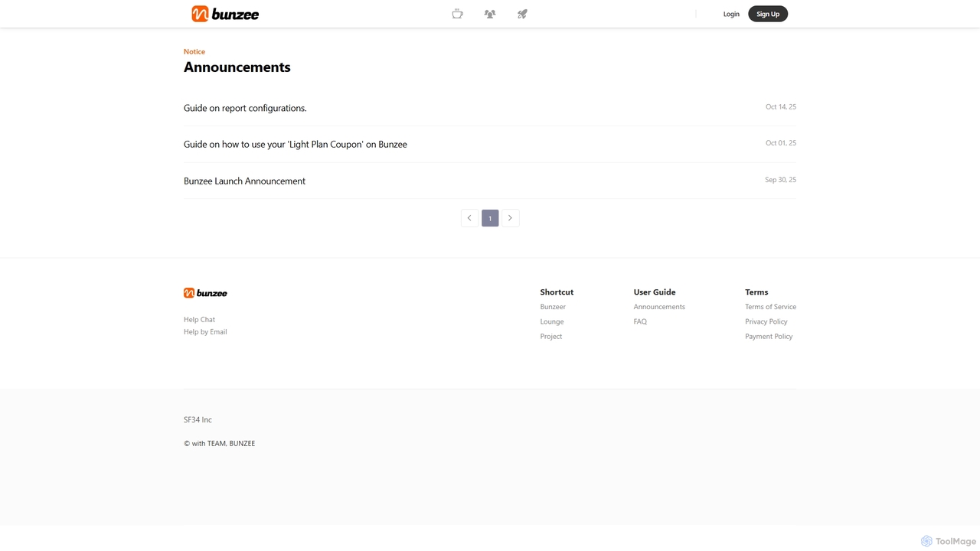This screenshot has height=551, width=980.
Task: Go to previous page with left chevron
Action: (x=469, y=218)
